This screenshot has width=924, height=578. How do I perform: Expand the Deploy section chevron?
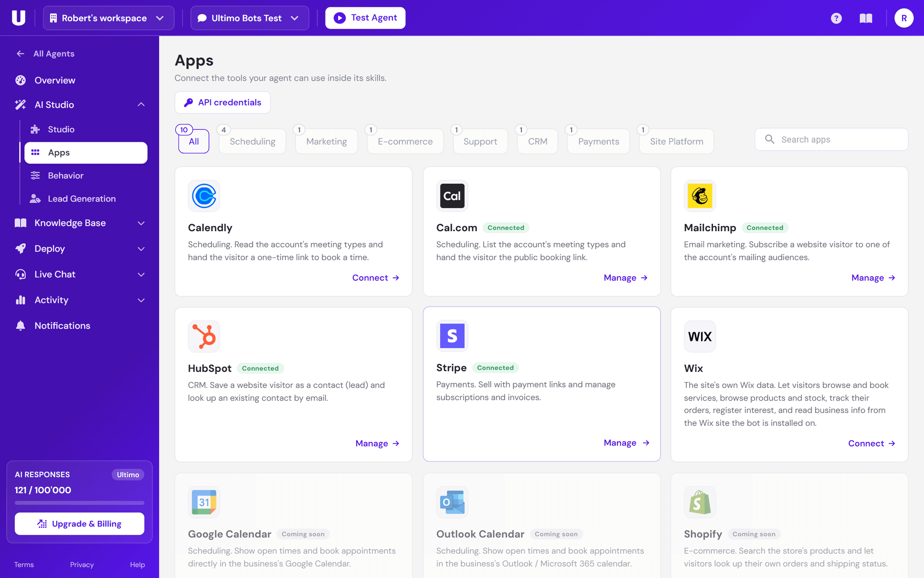pos(141,249)
